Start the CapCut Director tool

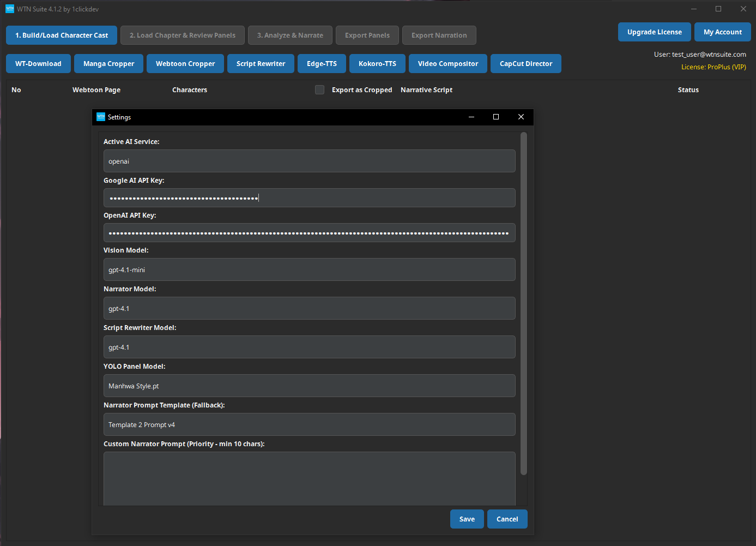pos(525,63)
